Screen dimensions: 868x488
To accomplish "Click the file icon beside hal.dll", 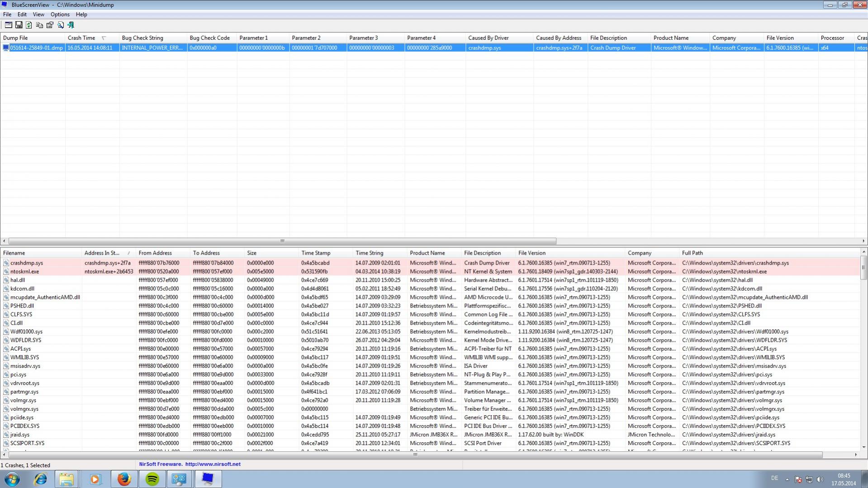I will (6, 280).
